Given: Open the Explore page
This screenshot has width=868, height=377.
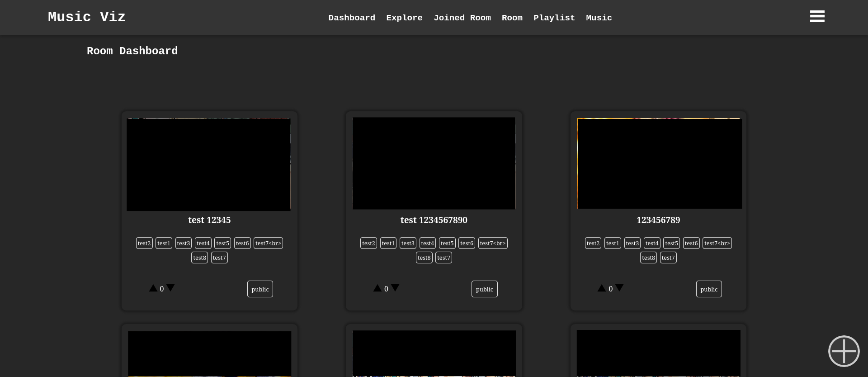Looking at the screenshot, I should point(404,18).
